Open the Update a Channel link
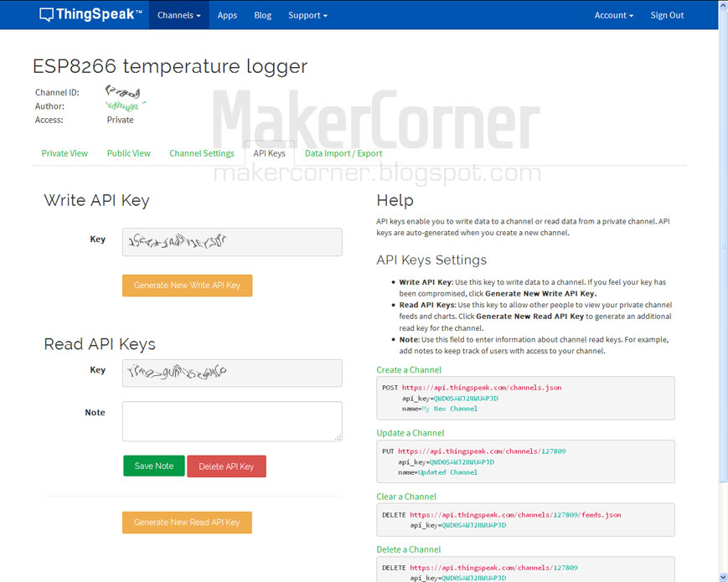The image size is (728, 582). 410,433
